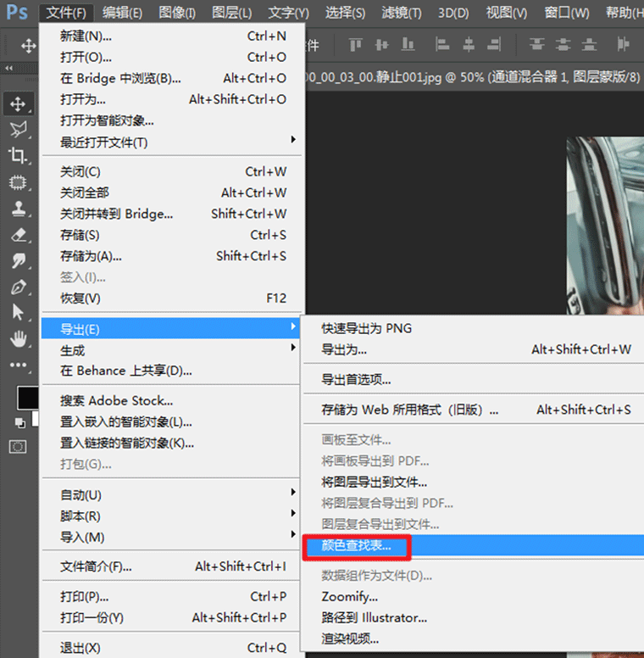Select the Hand tool
This screenshot has width=644, height=658.
18,338
